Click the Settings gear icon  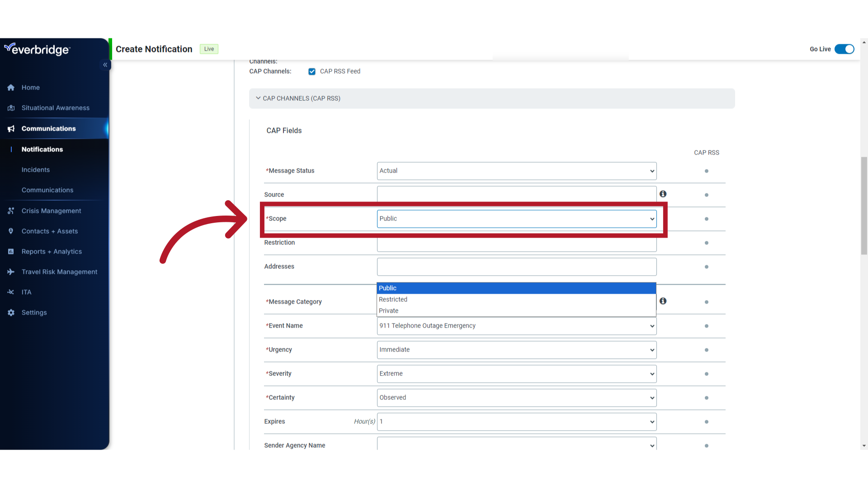(x=11, y=312)
